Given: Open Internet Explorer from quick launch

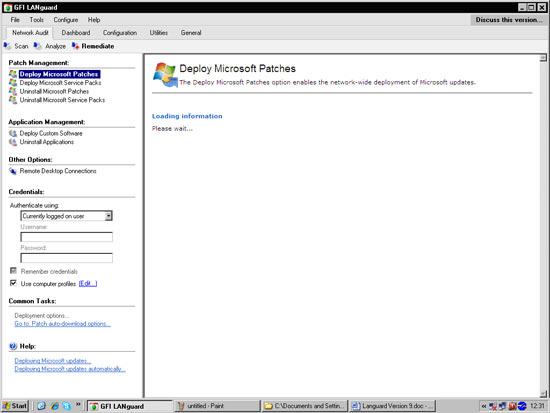Looking at the screenshot, I should coord(54,406).
